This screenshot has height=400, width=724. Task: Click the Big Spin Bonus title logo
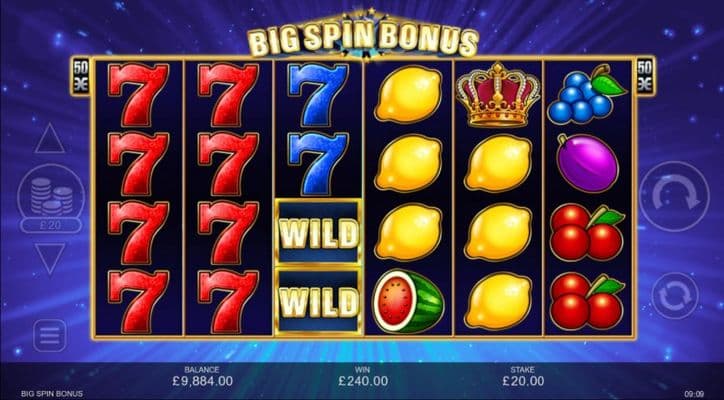[362, 37]
